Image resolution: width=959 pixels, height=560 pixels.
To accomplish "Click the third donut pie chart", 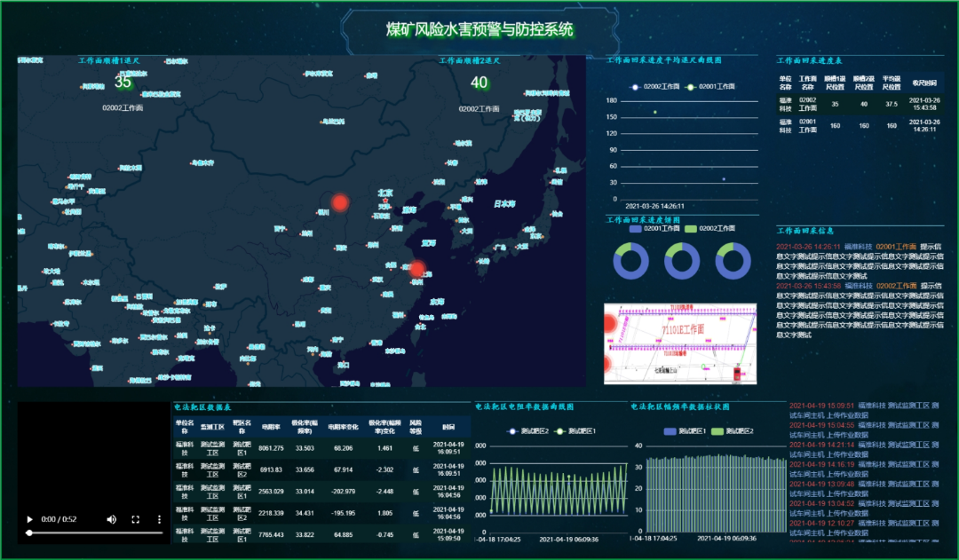I will (733, 260).
